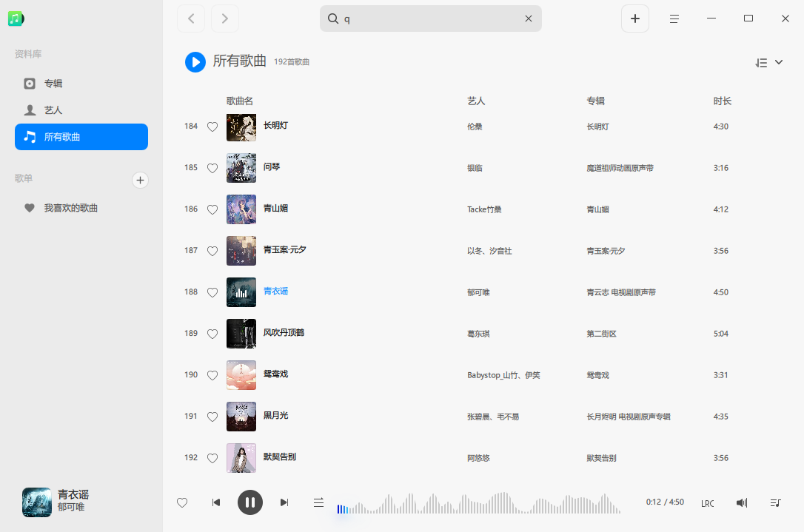The height and width of the screenshot is (532, 804).
Task: Favorite song 长明灯 with the heart
Action: pyautogui.click(x=212, y=127)
